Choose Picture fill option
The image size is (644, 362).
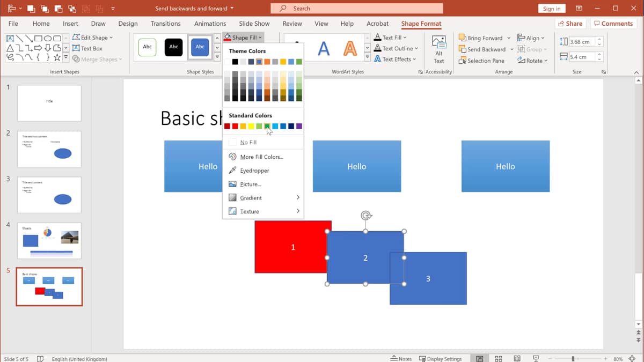(251, 184)
